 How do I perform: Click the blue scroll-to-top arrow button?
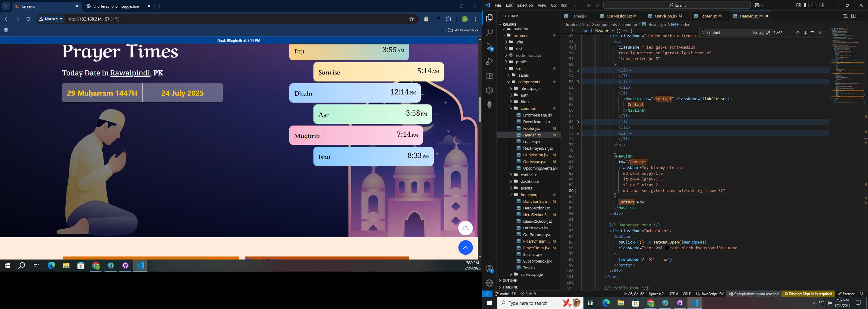click(465, 248)
